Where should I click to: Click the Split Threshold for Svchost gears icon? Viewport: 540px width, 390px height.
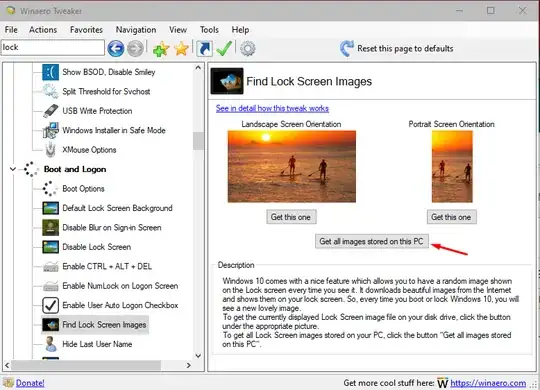[x=51, y=91]
